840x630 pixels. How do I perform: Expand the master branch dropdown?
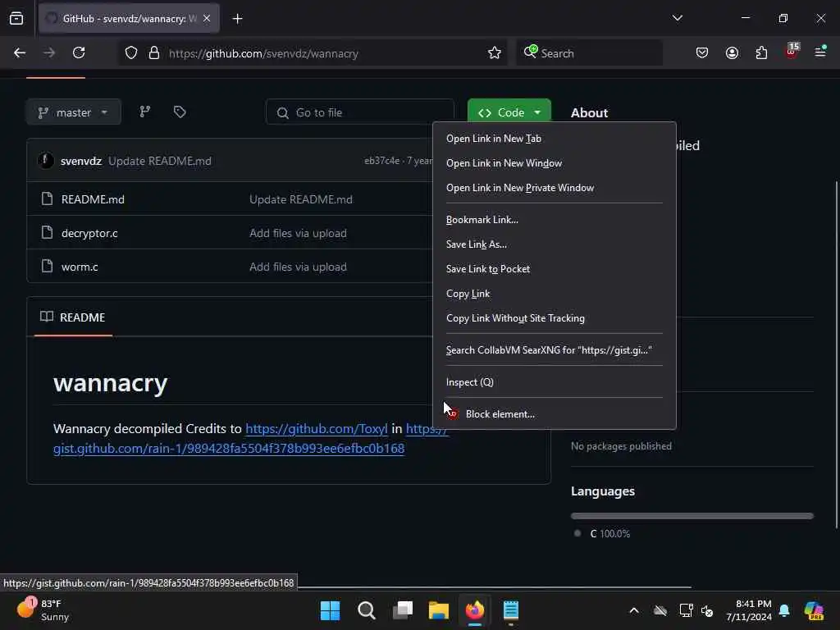pyautogui.click(x=73, y=112)
